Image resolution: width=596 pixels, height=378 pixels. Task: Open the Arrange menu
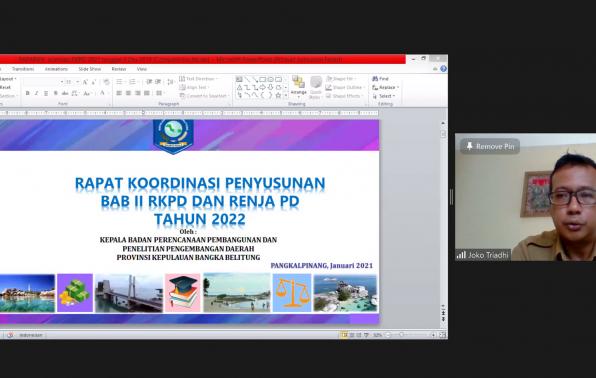[x=298, y=86]
